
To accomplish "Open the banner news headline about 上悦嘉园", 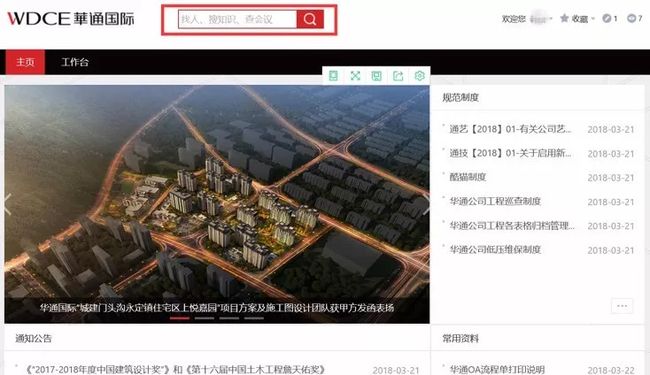I will (217, 307).
